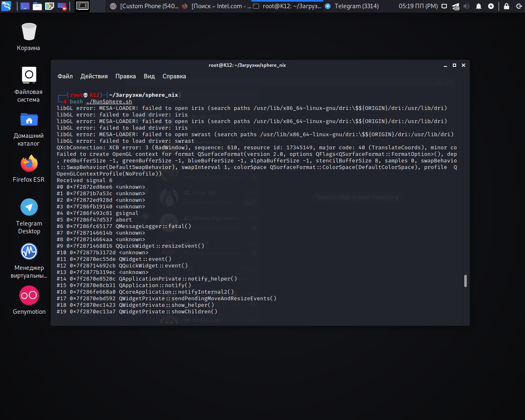The height and width of the screenshot is (420, 525).
Task: Open the Правка menu in terminal
Action: 126,76
